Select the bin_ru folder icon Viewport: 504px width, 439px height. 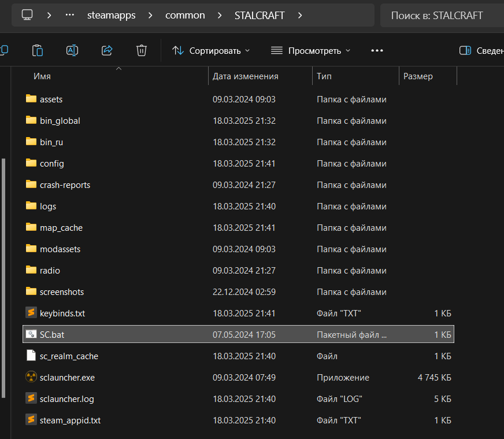point(31,141)
